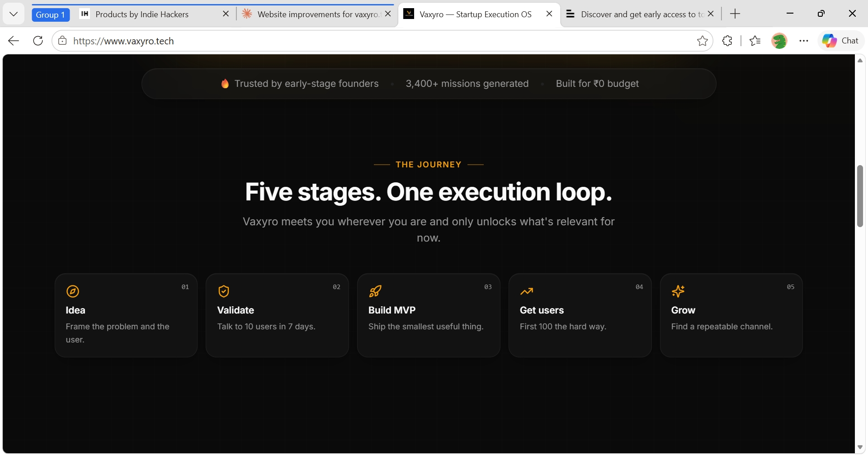Click Frame the problem and the user text
This screenshot has width=868, height=456.
click(x=118, y=333)
